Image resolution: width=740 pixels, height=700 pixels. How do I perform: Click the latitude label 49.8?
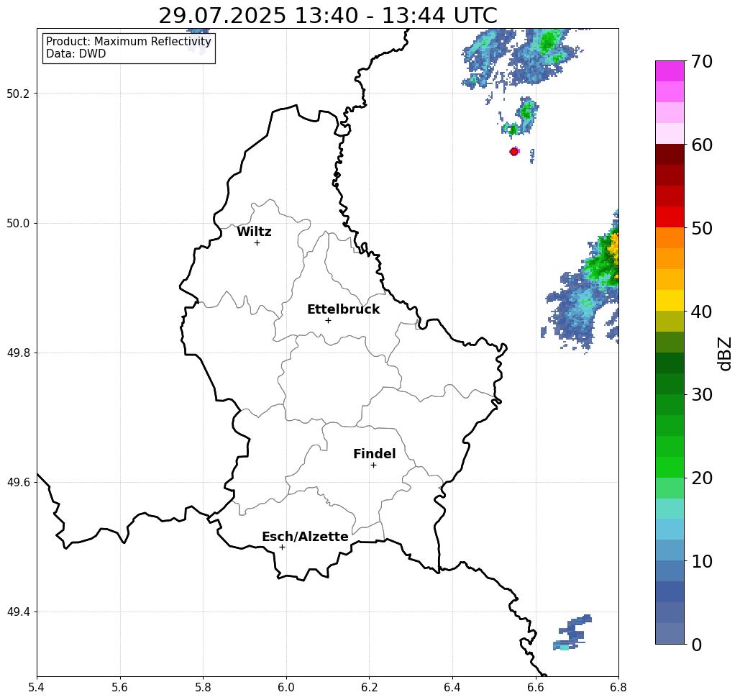[18, 353]
